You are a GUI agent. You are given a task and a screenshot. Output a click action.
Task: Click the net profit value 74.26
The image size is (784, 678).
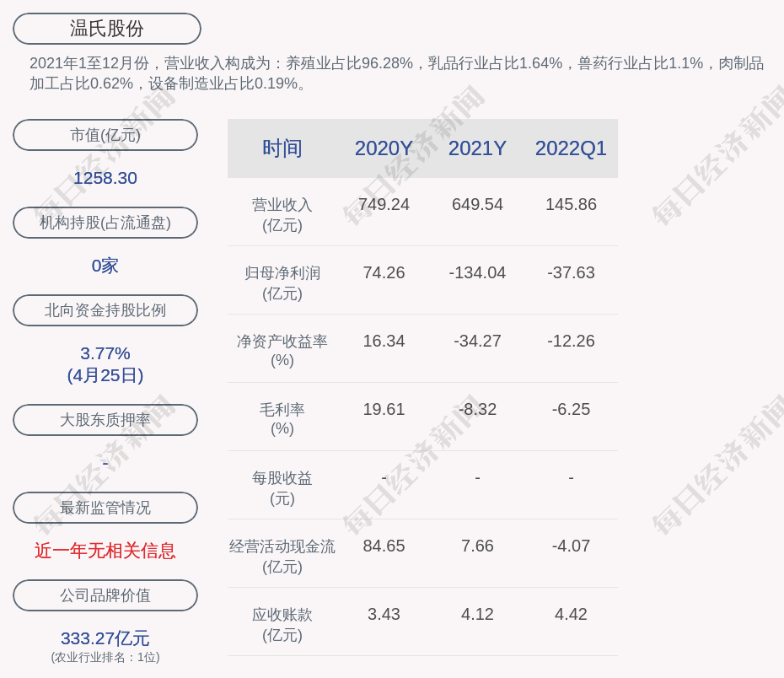click(384, 272)
